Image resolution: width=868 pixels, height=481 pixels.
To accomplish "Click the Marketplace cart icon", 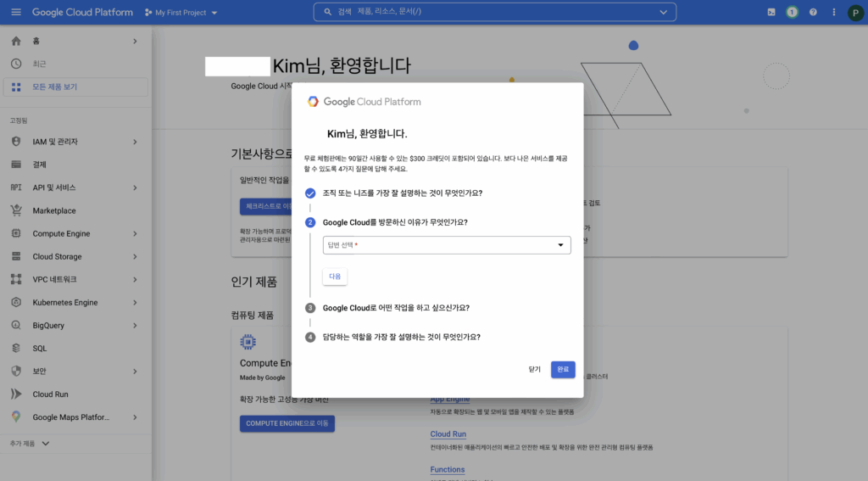I will [16, 210].
